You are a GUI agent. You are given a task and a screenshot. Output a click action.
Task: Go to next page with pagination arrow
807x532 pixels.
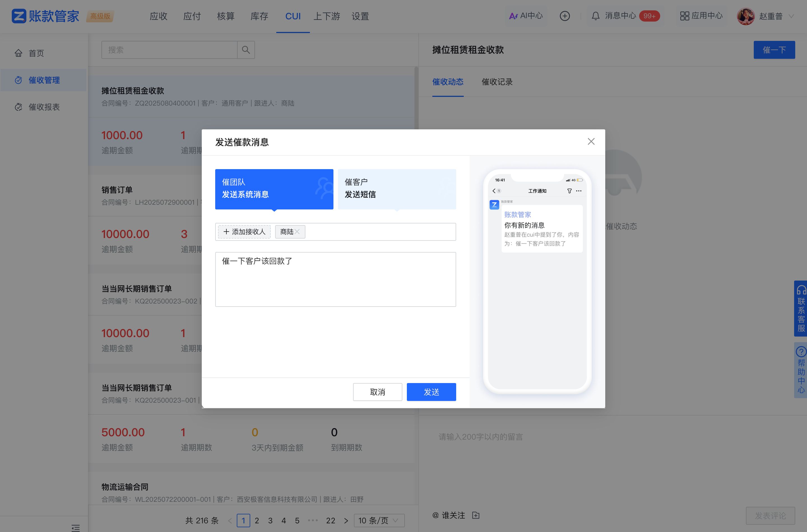tap(346, 521)
